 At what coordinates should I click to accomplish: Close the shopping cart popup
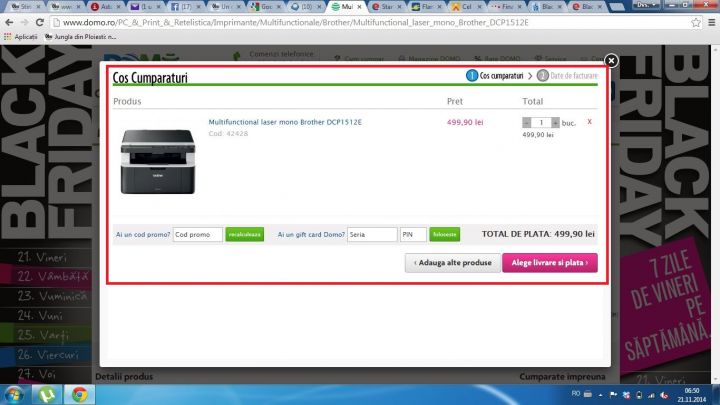[611, 61]
